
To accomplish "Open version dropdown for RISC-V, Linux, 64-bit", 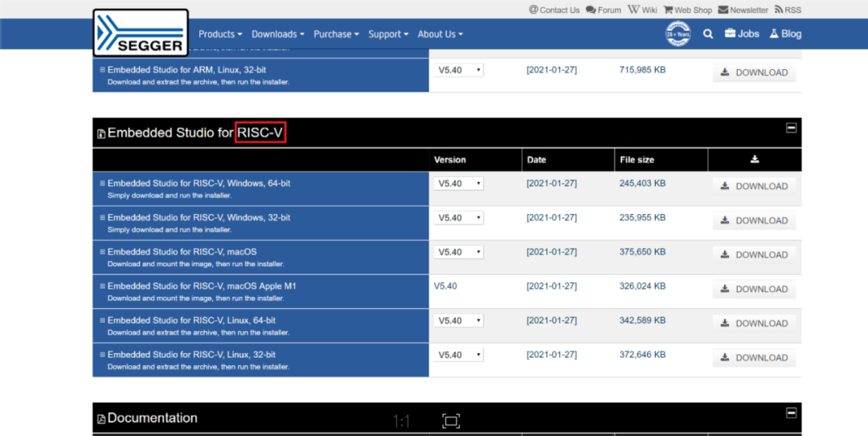I will click(458, 321).
